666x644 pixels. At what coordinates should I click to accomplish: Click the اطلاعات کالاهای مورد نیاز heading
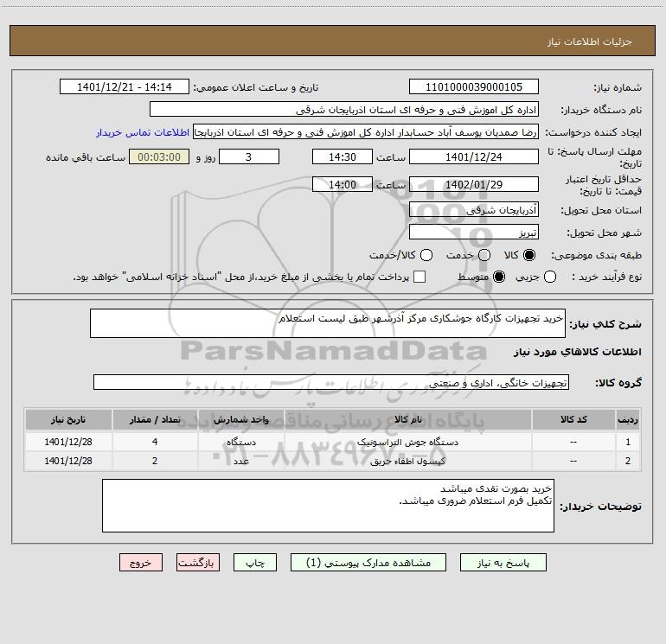pos(577,352)
